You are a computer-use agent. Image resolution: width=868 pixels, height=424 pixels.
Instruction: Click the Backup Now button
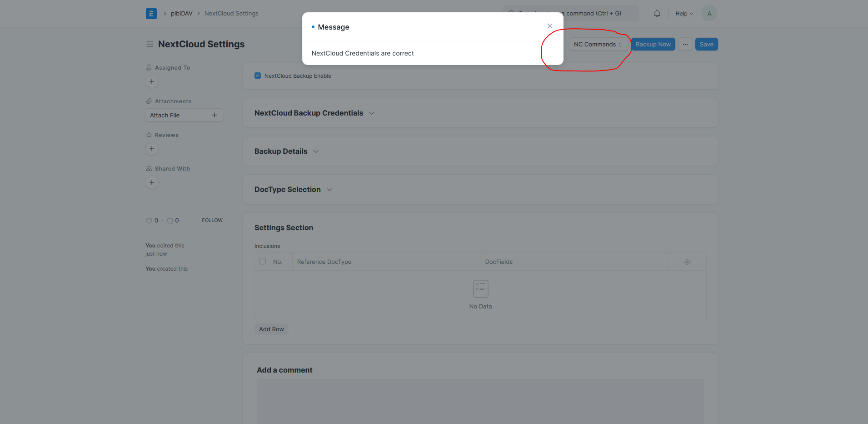653,44
